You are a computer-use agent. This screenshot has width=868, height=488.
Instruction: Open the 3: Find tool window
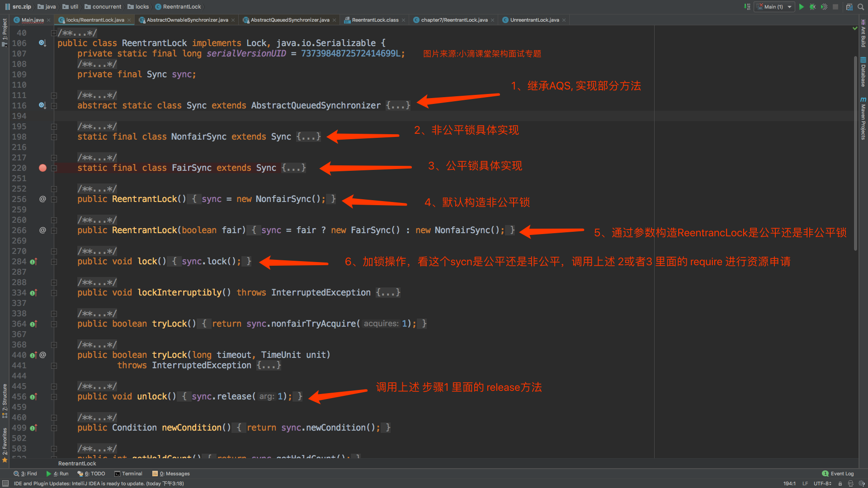tap(25, 474)
